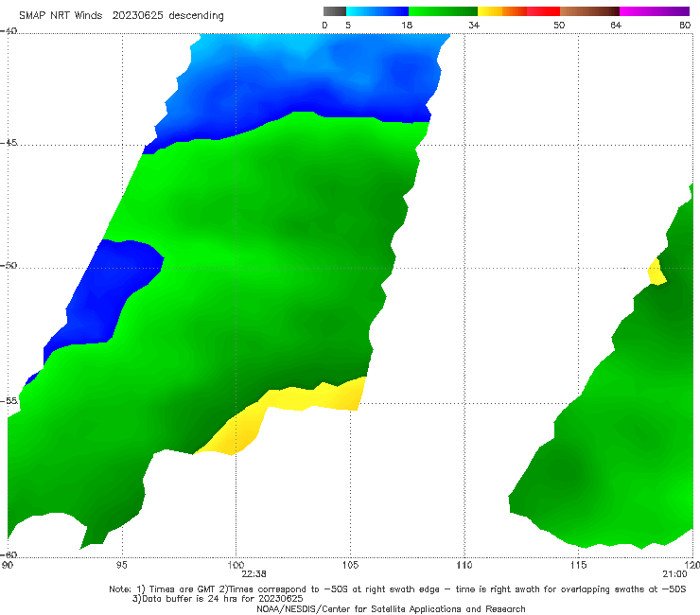This screenshot has height=615, width=700.
Task: Click the cyan-blue segment of the color bar
Action: click(377, 11)
